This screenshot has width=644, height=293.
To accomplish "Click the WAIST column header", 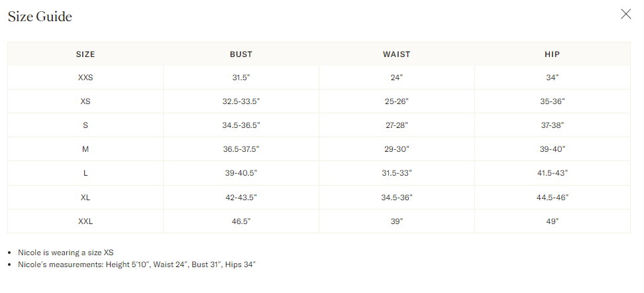I will (397, 54).
